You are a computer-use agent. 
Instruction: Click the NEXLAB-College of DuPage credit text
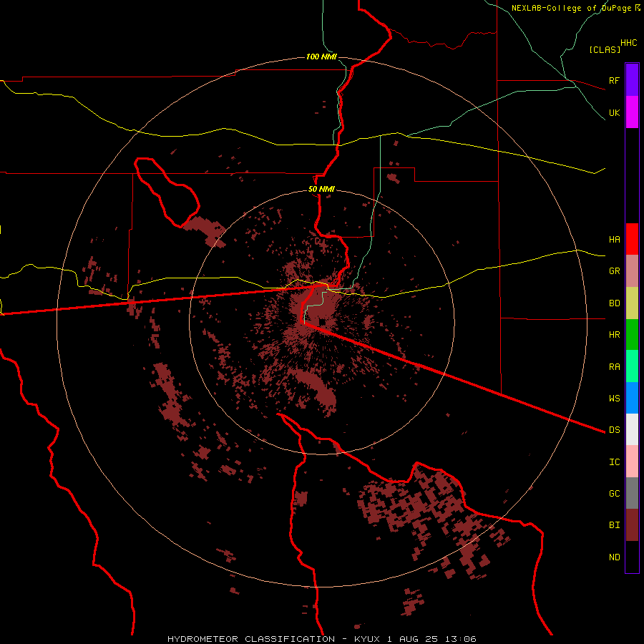click(572, 8)
